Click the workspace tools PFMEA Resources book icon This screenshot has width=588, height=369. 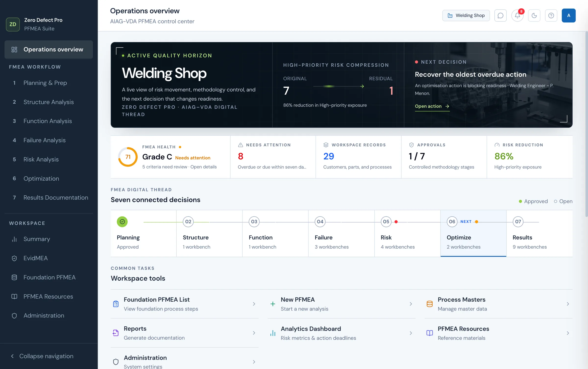(x=430, y=333)
